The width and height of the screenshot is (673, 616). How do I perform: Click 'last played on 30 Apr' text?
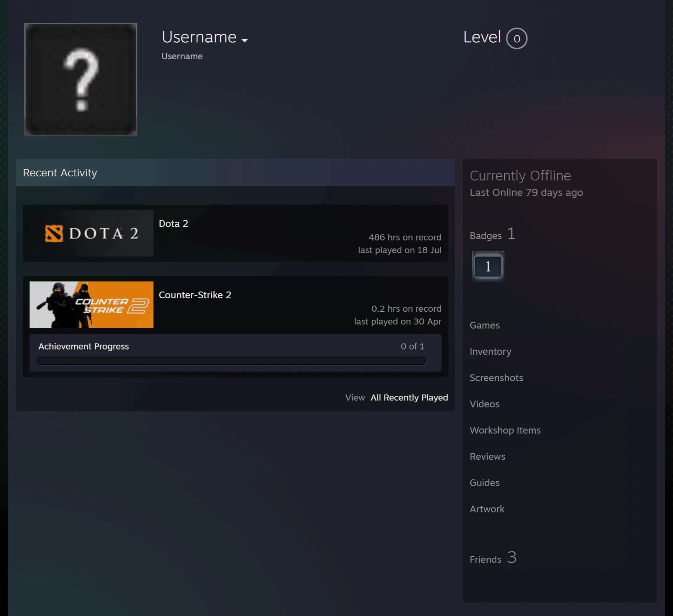(397, 321)
